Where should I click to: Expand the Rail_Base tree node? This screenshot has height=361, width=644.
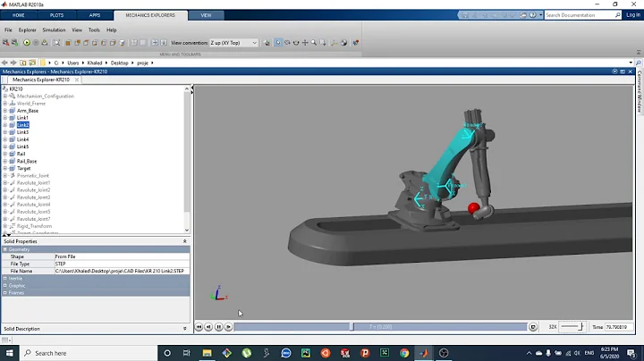[x=5, y=161]
